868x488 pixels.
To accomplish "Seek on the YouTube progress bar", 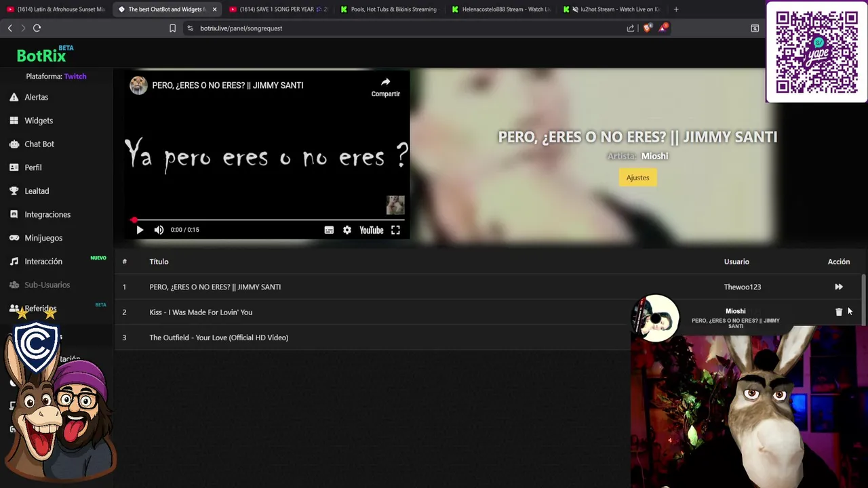I will 269,220.
